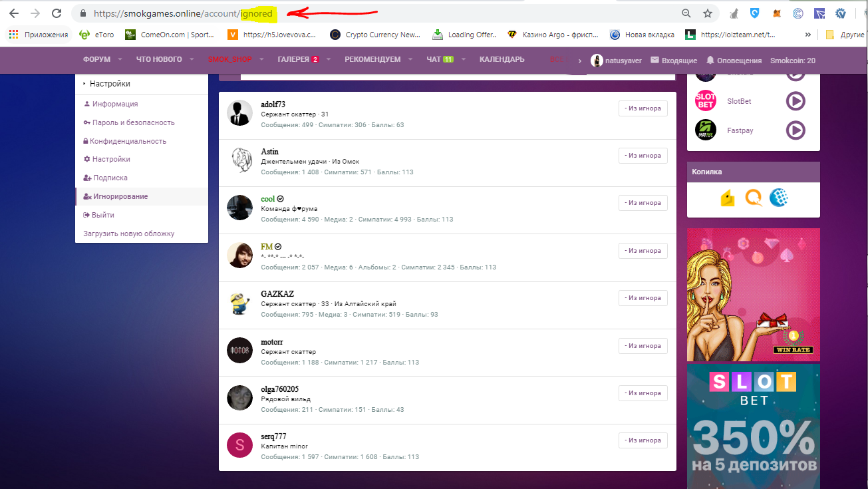This screenshot has width=868, height=489.
Task: Click the zoom magnifier icon in address bar
Action: coord(686,13)
